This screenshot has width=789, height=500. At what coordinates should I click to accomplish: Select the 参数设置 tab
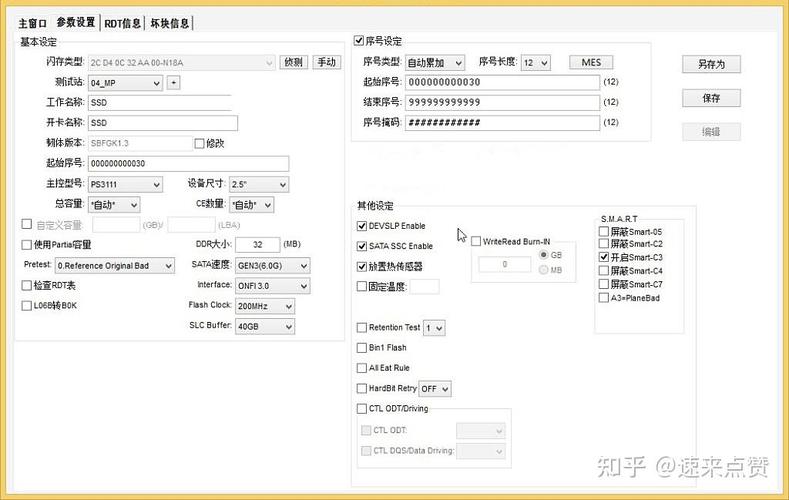[x=76, y=23]
